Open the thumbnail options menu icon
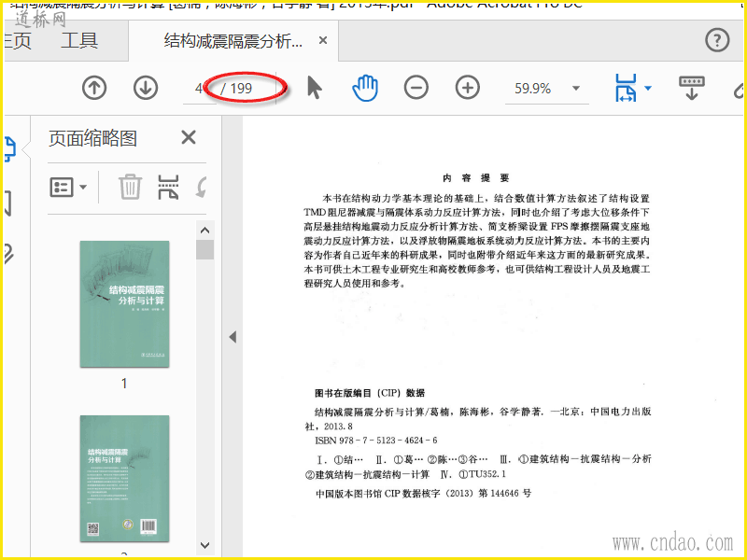 click(62, 188)
